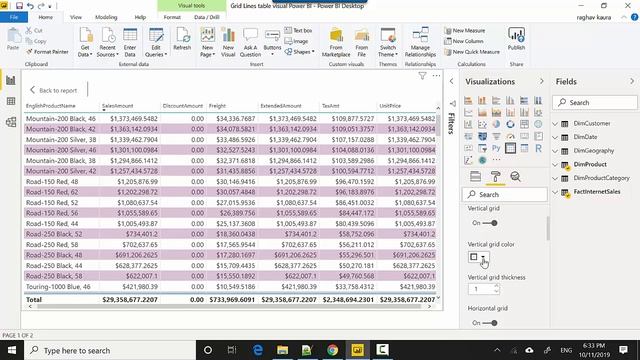Viewport: 640px width, 360px height.
Task: Click New Quick Measure button
Action: (x=472, y=52)
